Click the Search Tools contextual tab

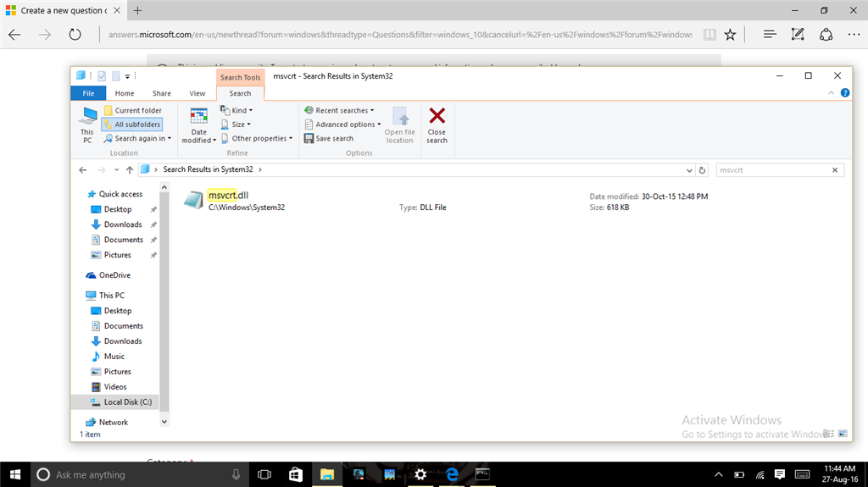[240, 77]
